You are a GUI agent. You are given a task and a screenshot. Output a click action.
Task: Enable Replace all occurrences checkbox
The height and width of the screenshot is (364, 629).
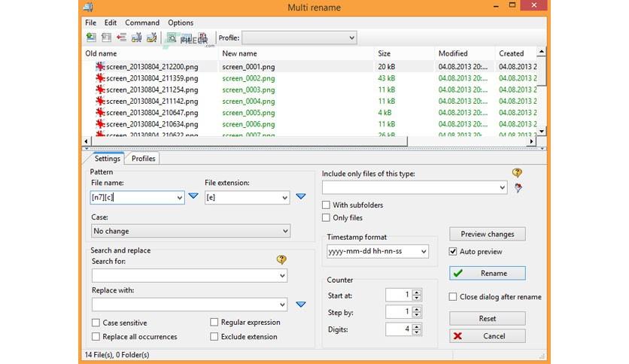(96, 337)
